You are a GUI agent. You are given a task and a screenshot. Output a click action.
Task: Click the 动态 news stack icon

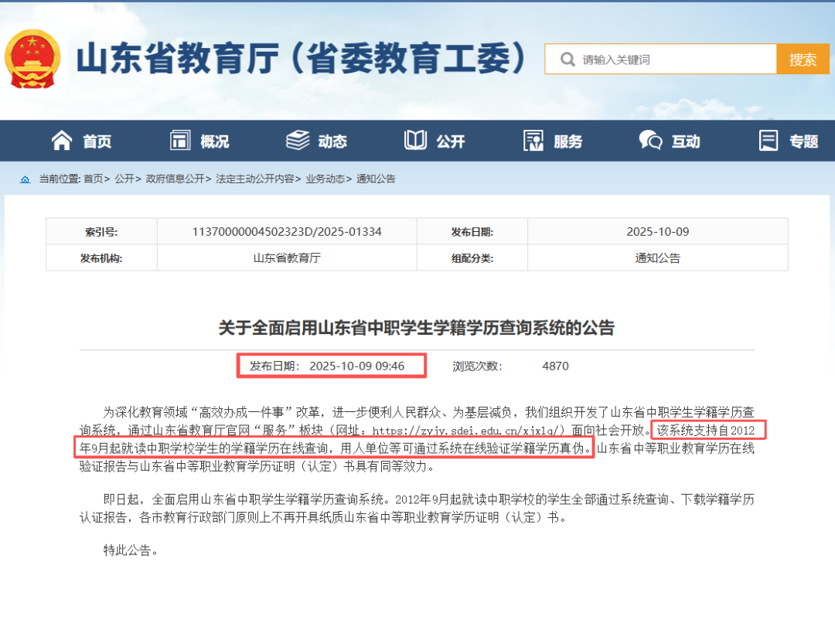click(x=298, y=140)
